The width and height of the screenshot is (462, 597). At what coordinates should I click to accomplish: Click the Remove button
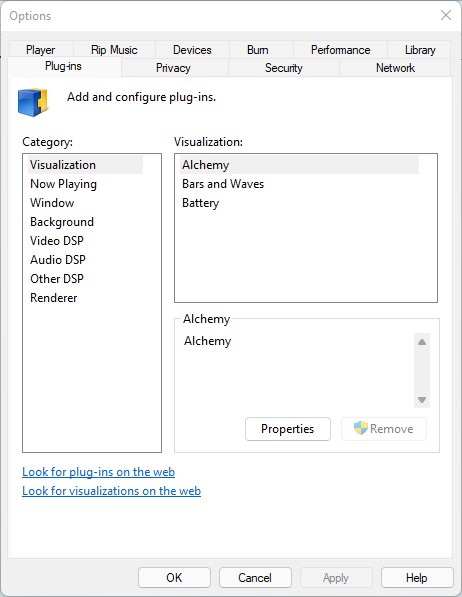384,429
